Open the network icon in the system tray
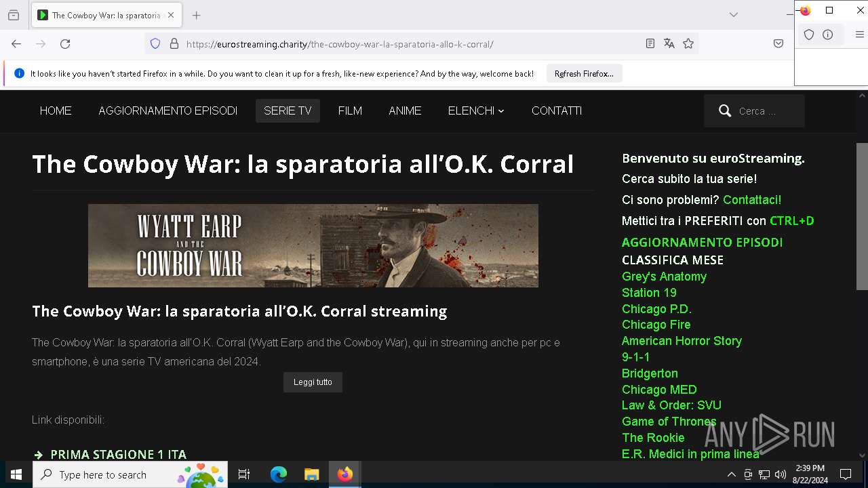 (x=764, y=474)
